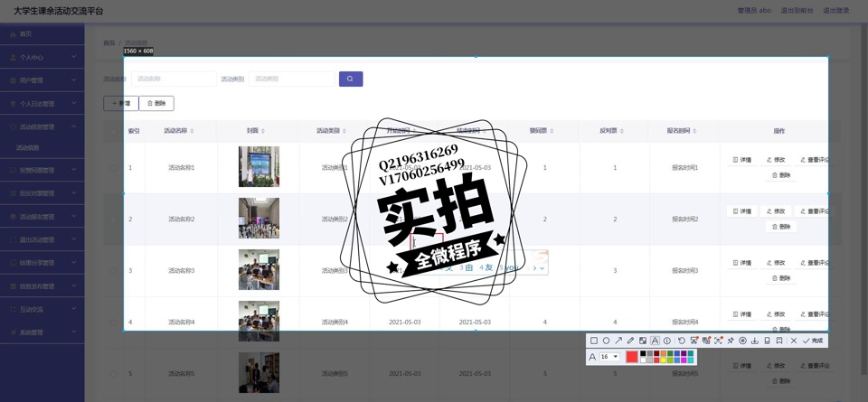The width and height of the screenshot is (868, 402).
Task: Click the send to phone icon
Action: (767, 341)
